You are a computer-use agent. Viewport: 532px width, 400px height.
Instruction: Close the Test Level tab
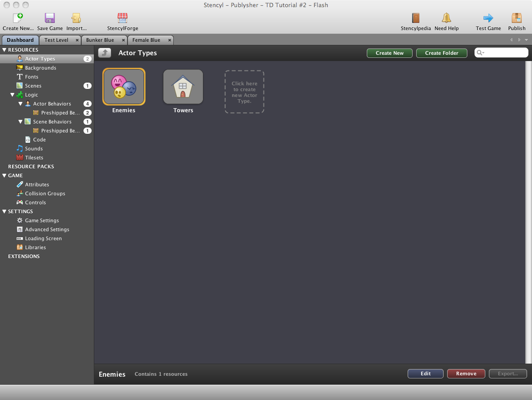(77, 40)
